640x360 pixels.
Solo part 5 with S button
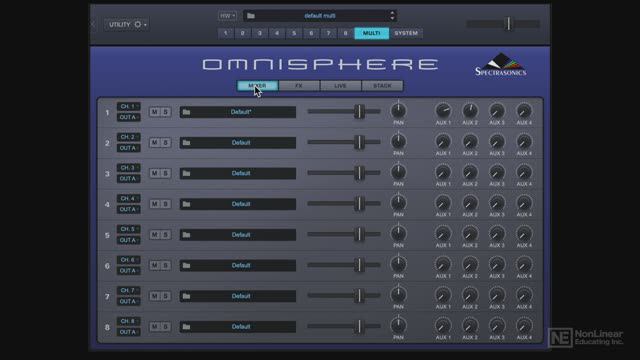pos(166,235)
